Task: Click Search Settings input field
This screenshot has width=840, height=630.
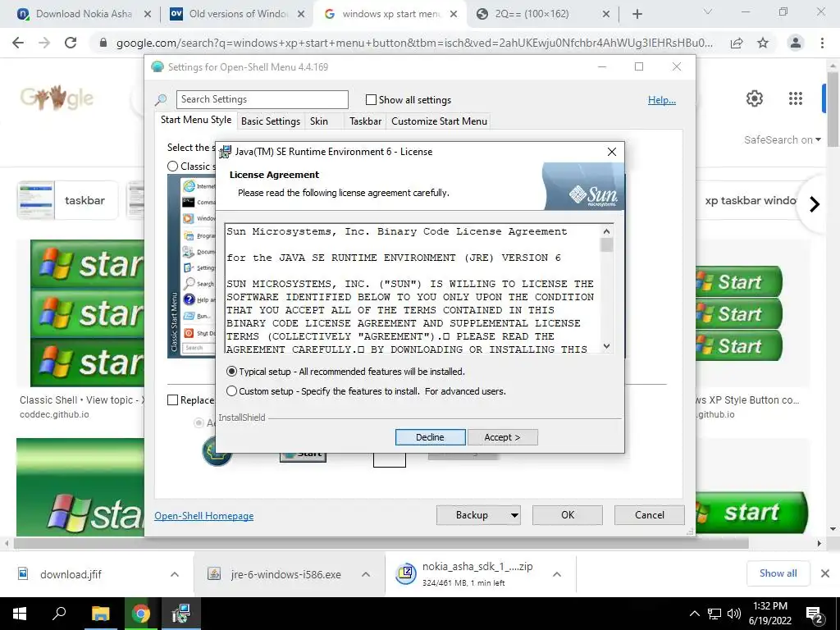Action: (x=262, y=99)
